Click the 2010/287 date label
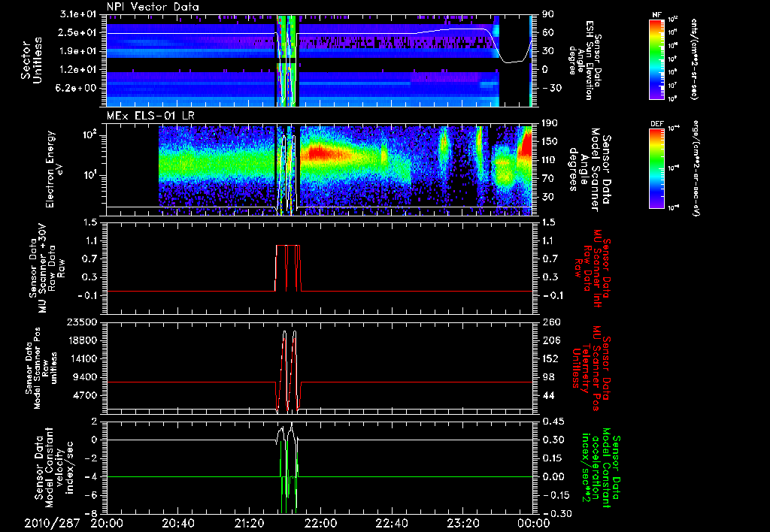The width and height of the screenshot is (770, 532). pyautogui.click(x=52, y=524)
